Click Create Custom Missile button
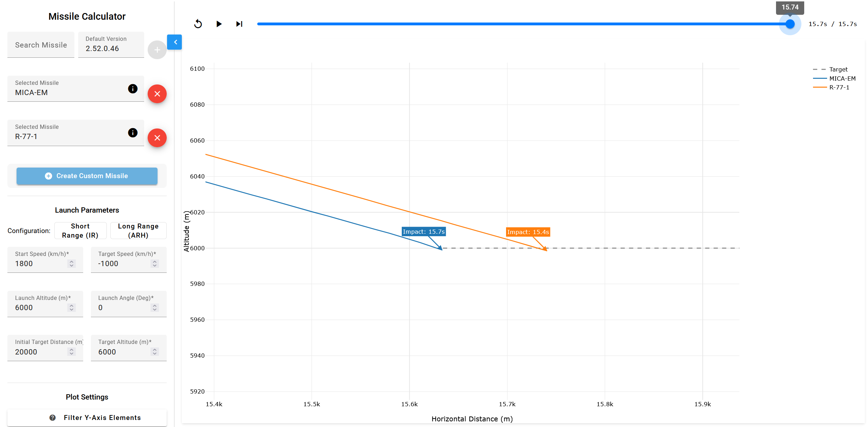868x427 pixels. [x=87, y=176]
